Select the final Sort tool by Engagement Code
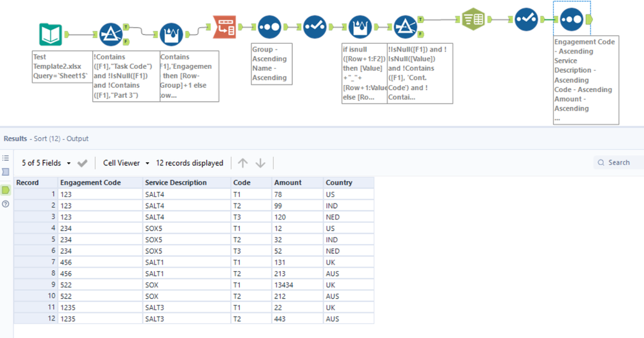Viewport: 644px width, 338px height. pos(571,19)
